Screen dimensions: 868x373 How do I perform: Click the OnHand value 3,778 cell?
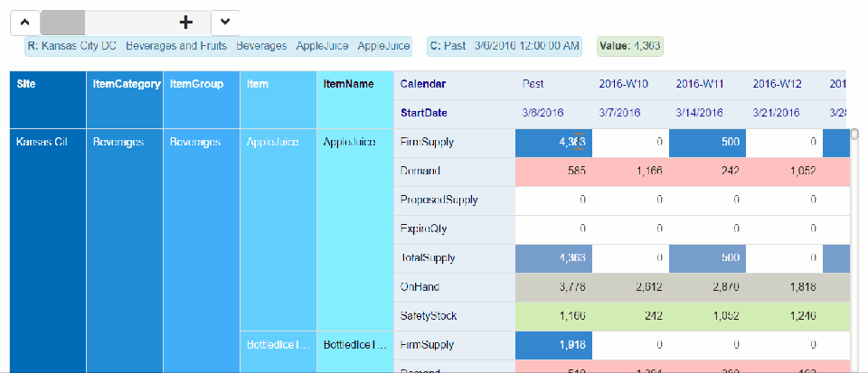coord(553,287)
